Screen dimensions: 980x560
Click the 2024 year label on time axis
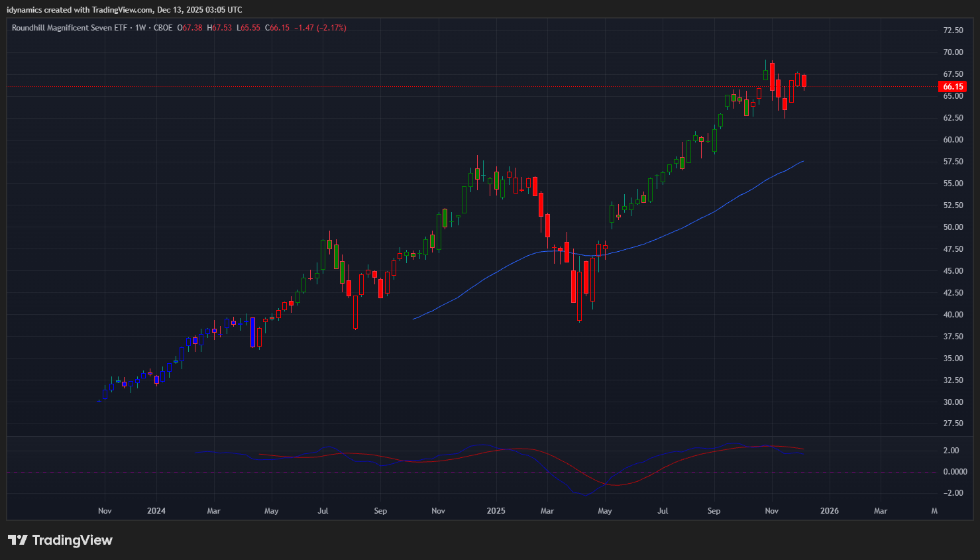click(x=156, y=511)
